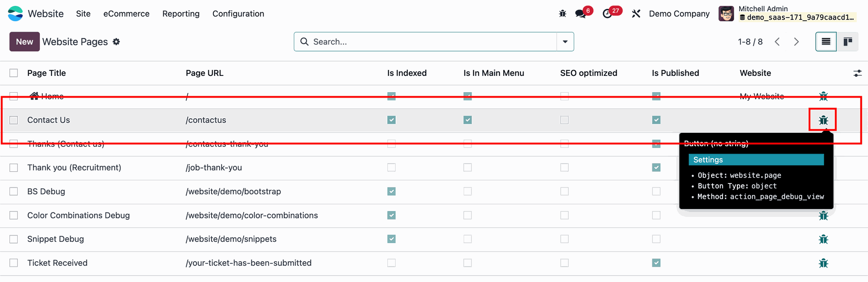
Task: Click the wrench tools icon
Action: pyautogui.click(x=636, y=14)
